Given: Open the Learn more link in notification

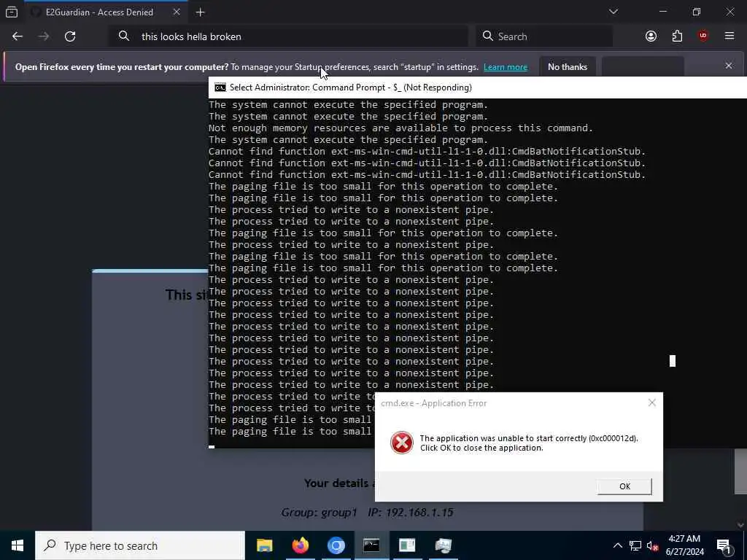Looking at the screenshot, I should click(x=506, y=67).
